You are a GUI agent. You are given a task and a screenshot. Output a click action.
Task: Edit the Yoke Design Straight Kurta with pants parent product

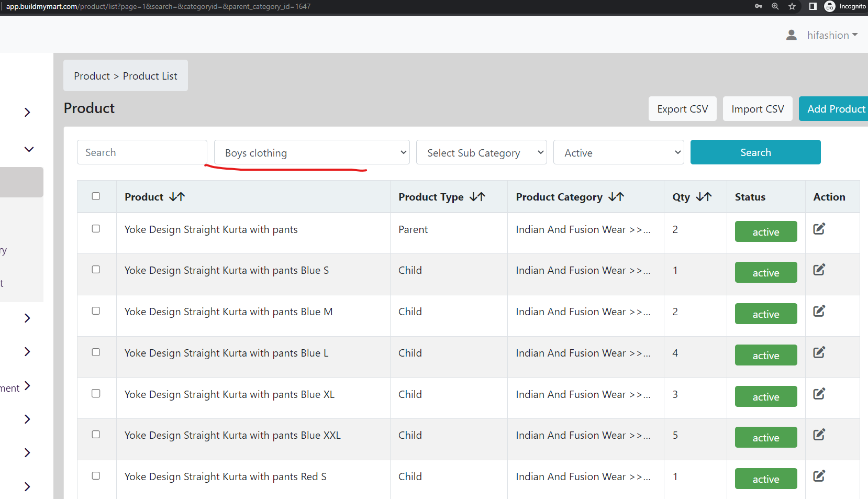coord(819,229)
